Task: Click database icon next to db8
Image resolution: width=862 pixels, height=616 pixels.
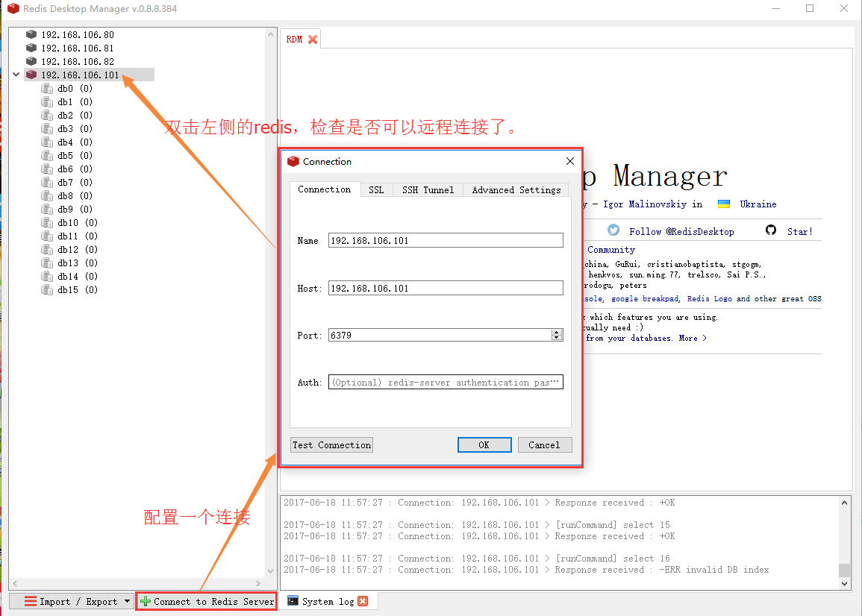Action: pos(47,195)
